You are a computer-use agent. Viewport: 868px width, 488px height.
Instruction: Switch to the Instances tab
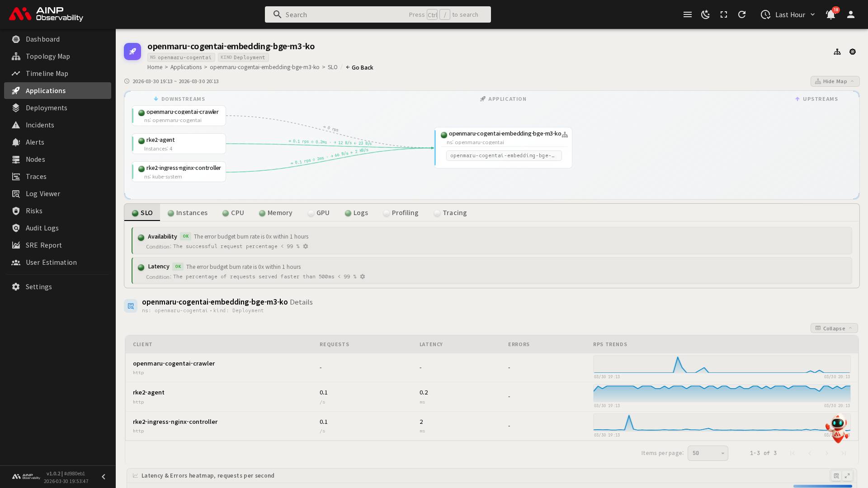click(x=188, y=213)
